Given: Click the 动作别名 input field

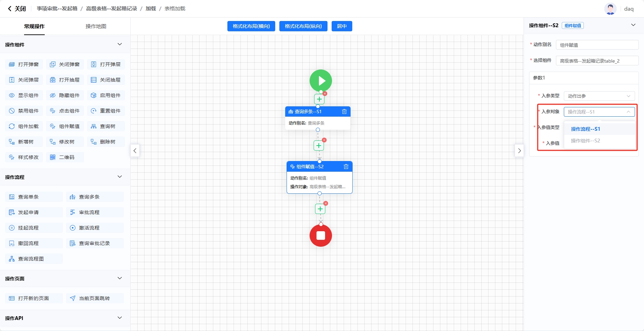Looking at the screenshot, I should click(597, 45).
